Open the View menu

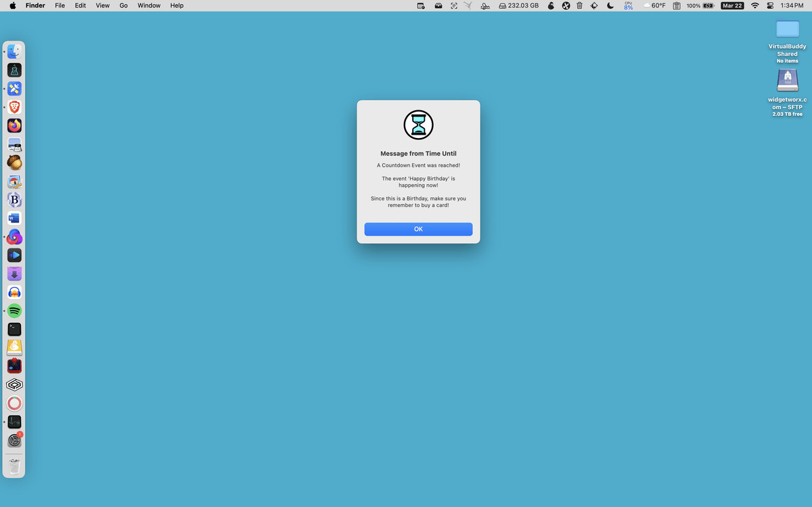(x=102, y=5)
